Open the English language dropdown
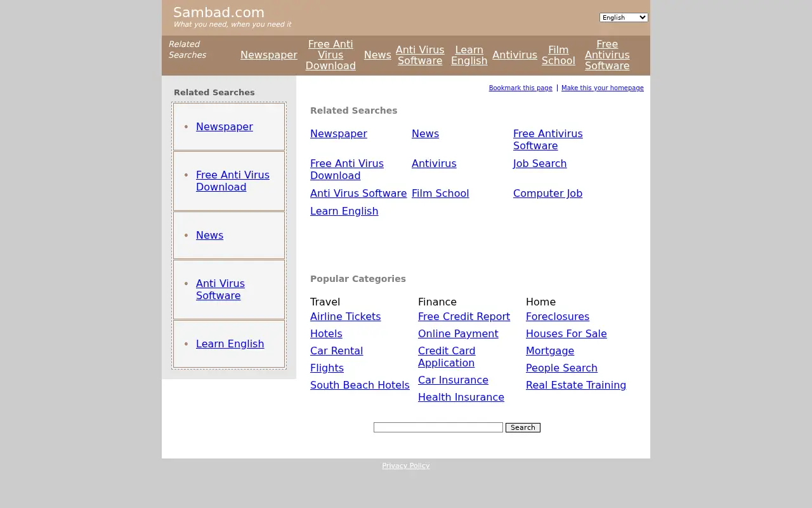Viewport: 812px width, 508px height. 624,18
